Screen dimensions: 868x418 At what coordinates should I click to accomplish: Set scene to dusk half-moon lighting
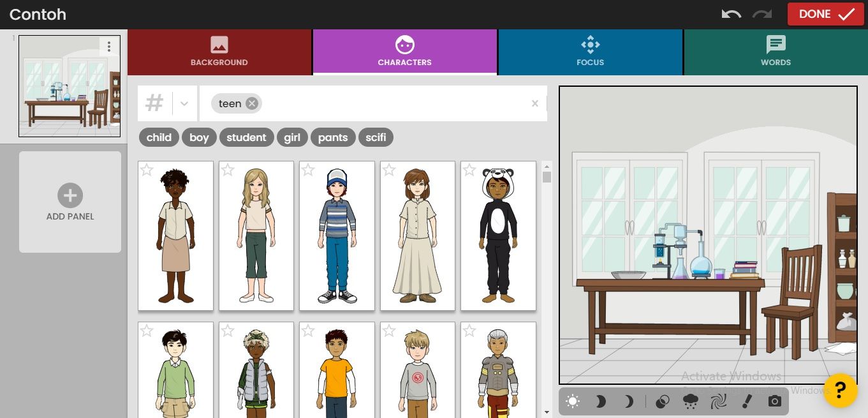pos(601,401)
